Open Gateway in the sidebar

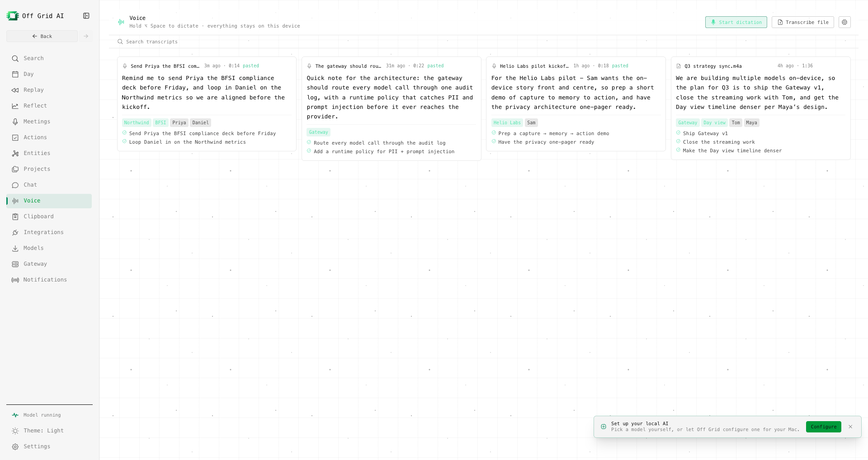pyautogui.click(x=49, y=264)
